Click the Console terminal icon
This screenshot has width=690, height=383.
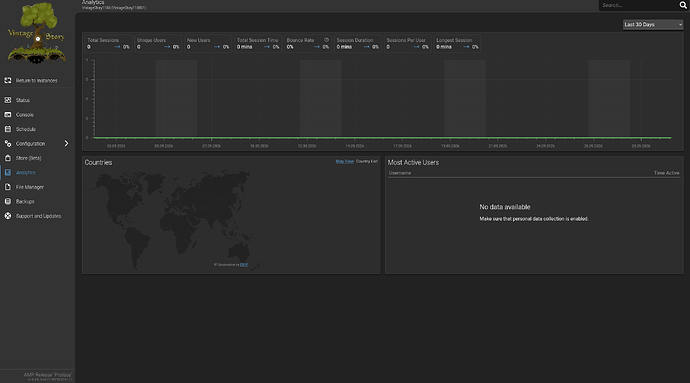(7, 115)
